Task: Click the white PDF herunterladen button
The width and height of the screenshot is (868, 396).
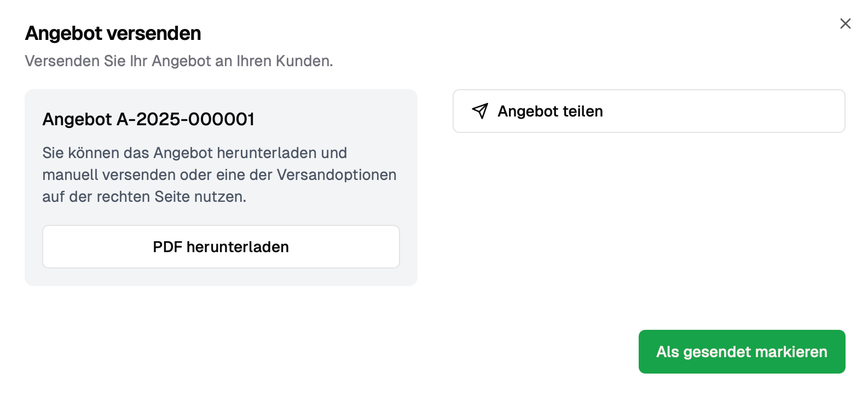Action: pos(221,247)
